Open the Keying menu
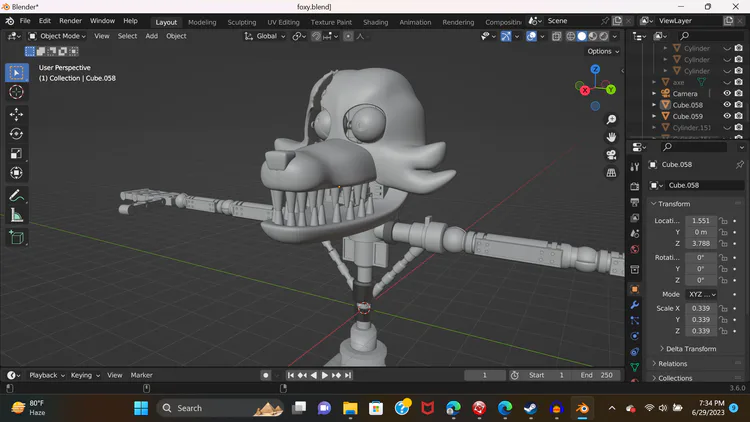The height and width of the screenshot is (422, 750). pos(85,376)
